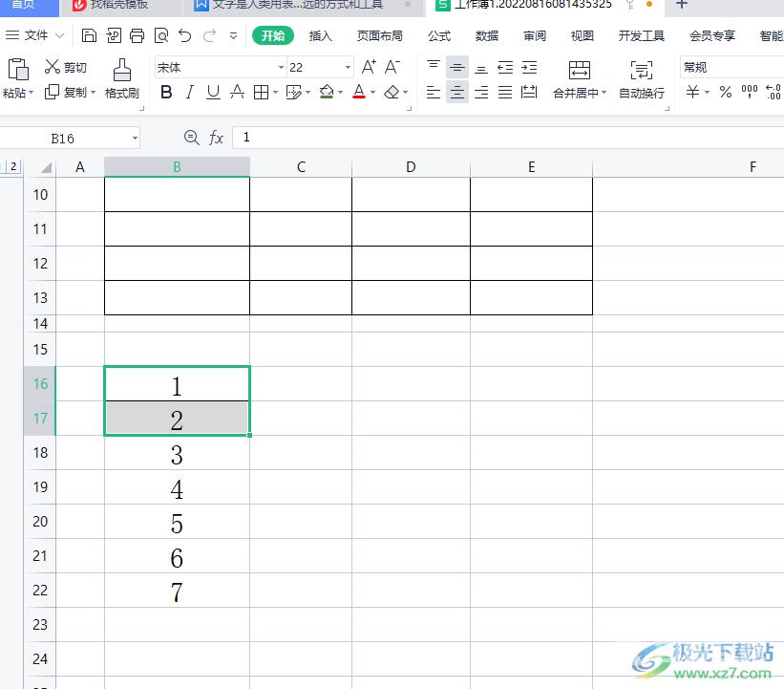The width and height of the screenshot is (784, 689).
Task: Expand the Copy options arrow
Action: (93, 92)
